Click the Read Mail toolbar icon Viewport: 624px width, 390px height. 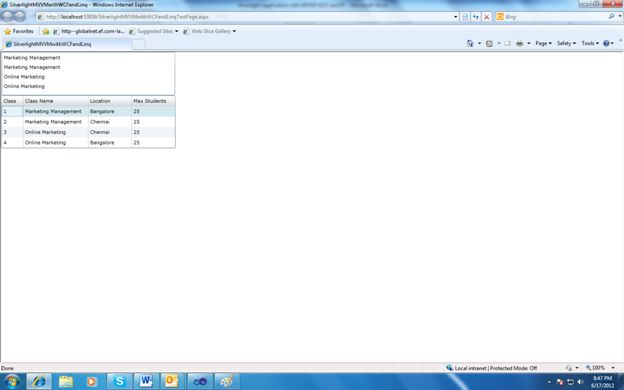point(507,43)
